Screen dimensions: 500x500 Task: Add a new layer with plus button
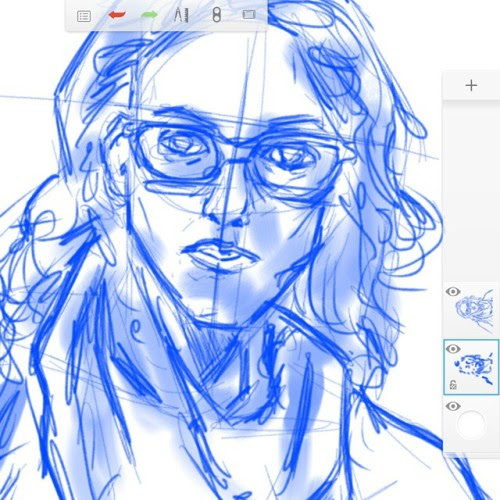point(471,86)
